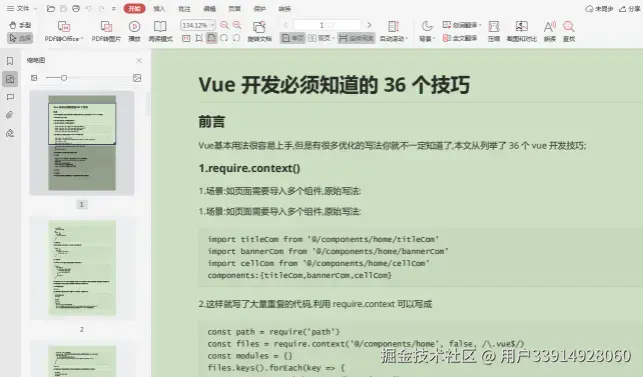The width and height of the screenshot is (643, 377).
Task: Switch to the 插入 tab
Action: [x=159, y=9]
